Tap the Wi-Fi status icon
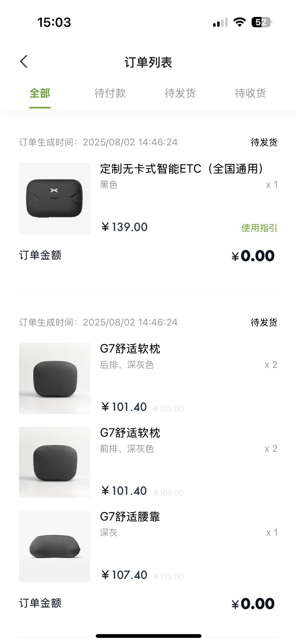The width and height of the screenshot is (297, 644). point(239,22)
